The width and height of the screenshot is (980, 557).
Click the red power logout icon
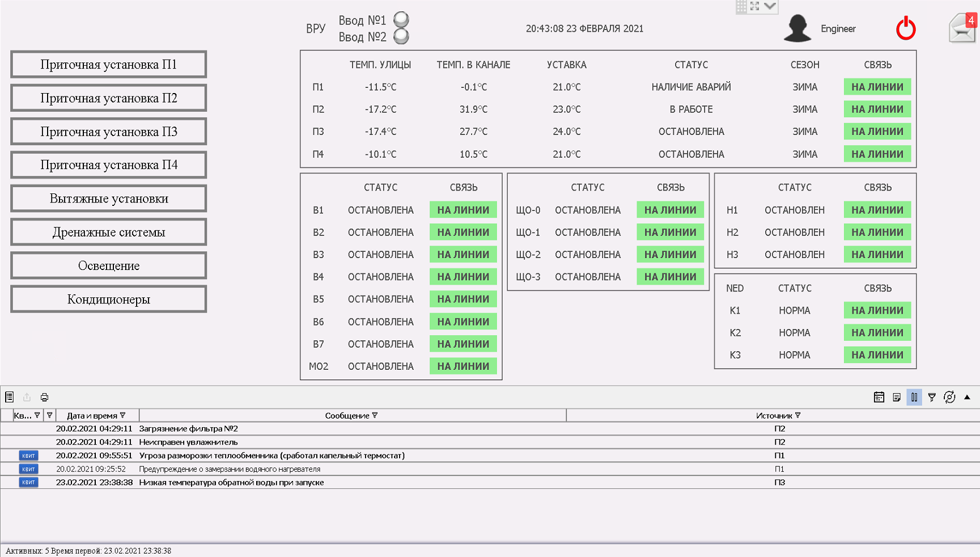(906, 28)
